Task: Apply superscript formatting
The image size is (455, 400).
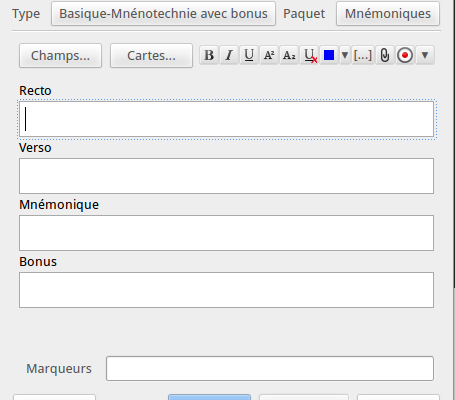Action: pyautogui.click(x=269, y=55)
